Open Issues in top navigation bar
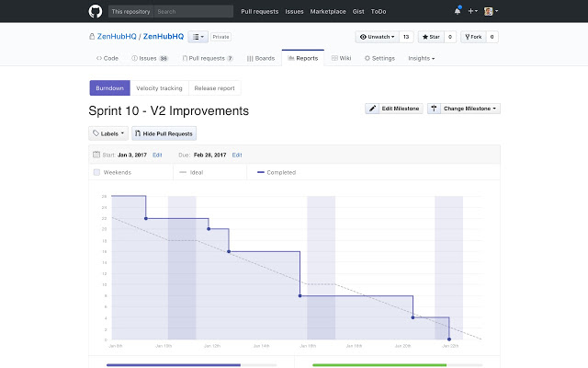The width and height of the screenshot is (588, 368). 294,12
